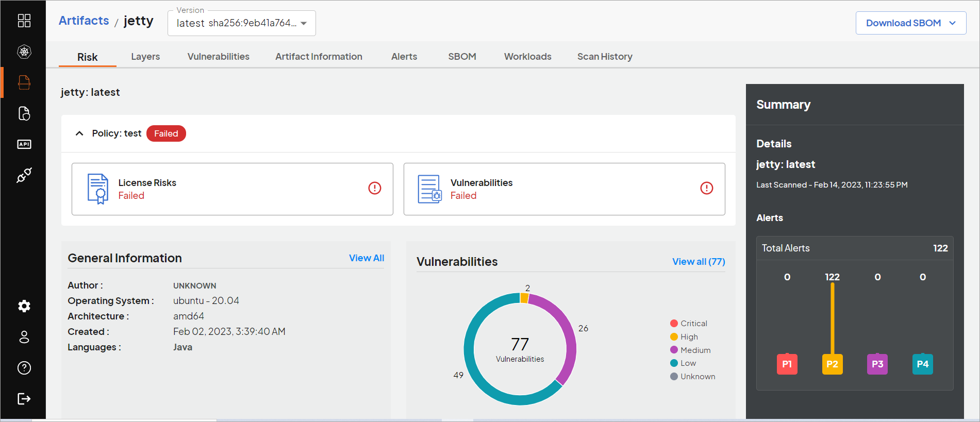The image size is (980, 422).
Task: Open the Vulnerabilities tab
Action: (x=219, y=57)
